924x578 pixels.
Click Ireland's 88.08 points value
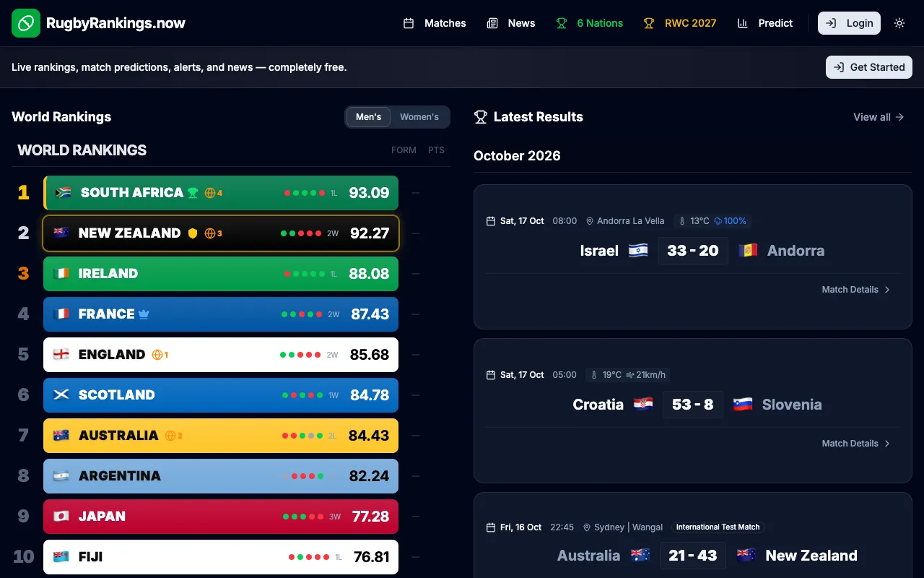click(x=369, y=274)
